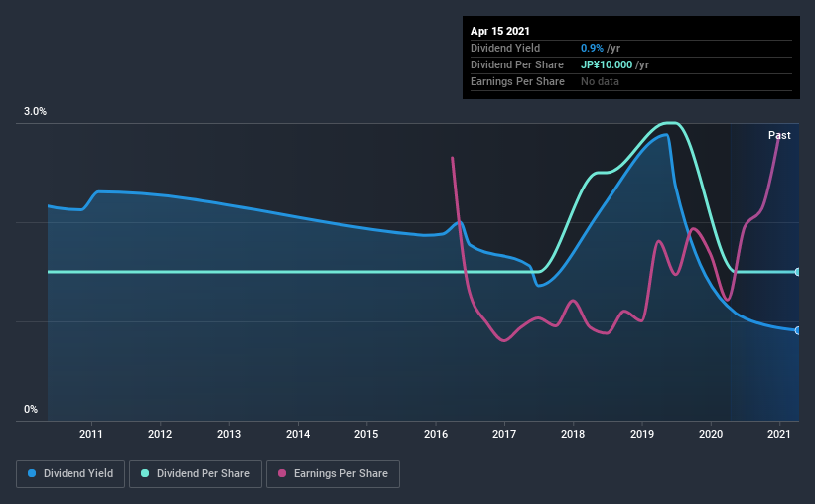The height and width of the screenshot is (504, 815).
Task: Click the Past label in the chart
Action: (x=779, y=135)
